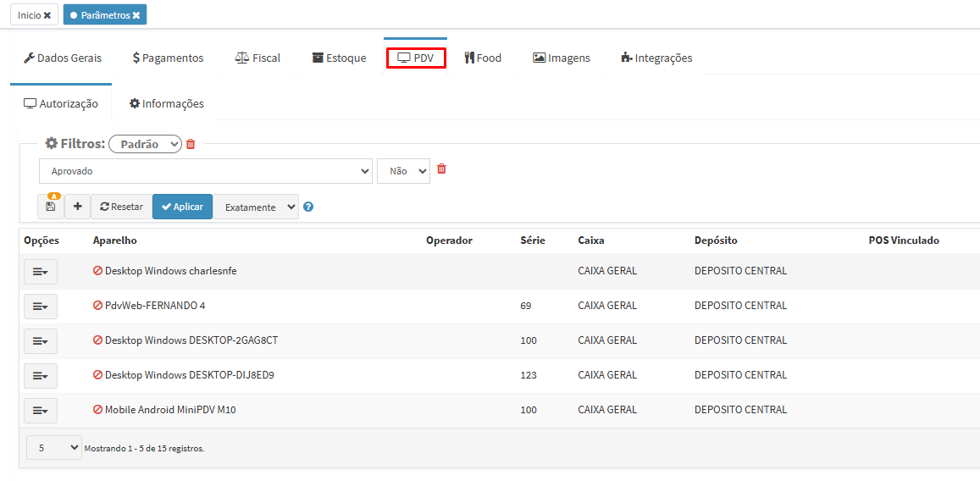This screenshot has width=980, height=481.
Task: Change the Não value dropdown
Action: point(403,171)
